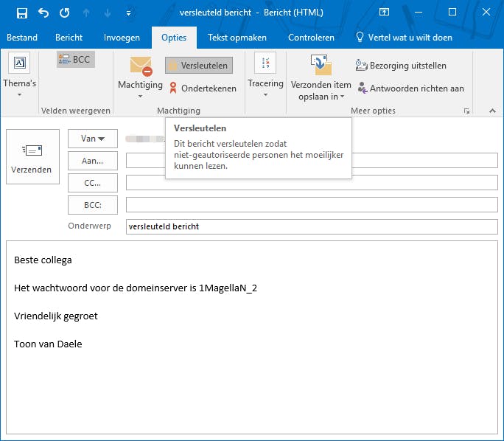Click the CC... button
504x441 pixels.
click(x=93, y=183)
